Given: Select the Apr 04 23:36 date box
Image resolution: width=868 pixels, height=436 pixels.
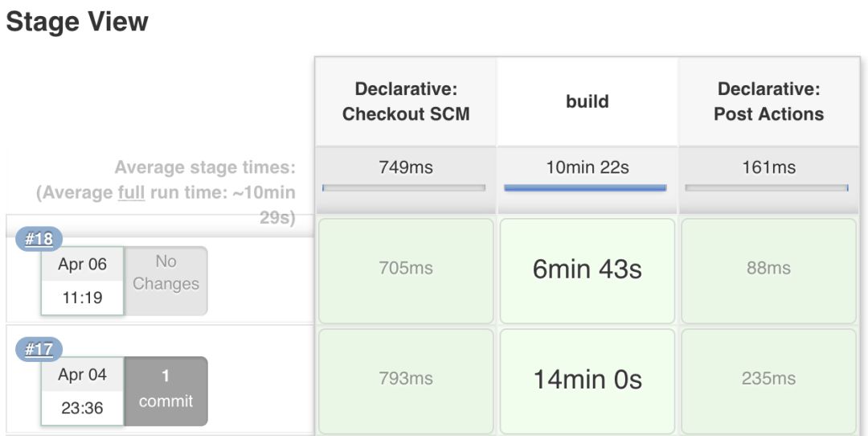Looking at the screenshot, I should 82,391.
